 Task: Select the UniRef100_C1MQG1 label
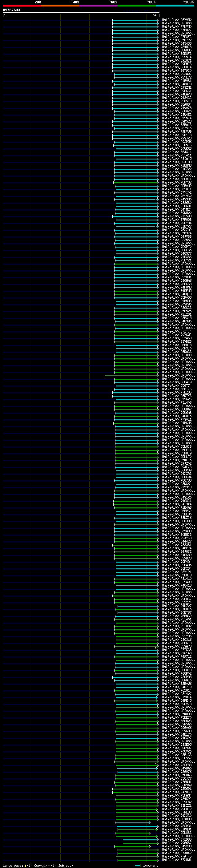[x=176, y=829]
